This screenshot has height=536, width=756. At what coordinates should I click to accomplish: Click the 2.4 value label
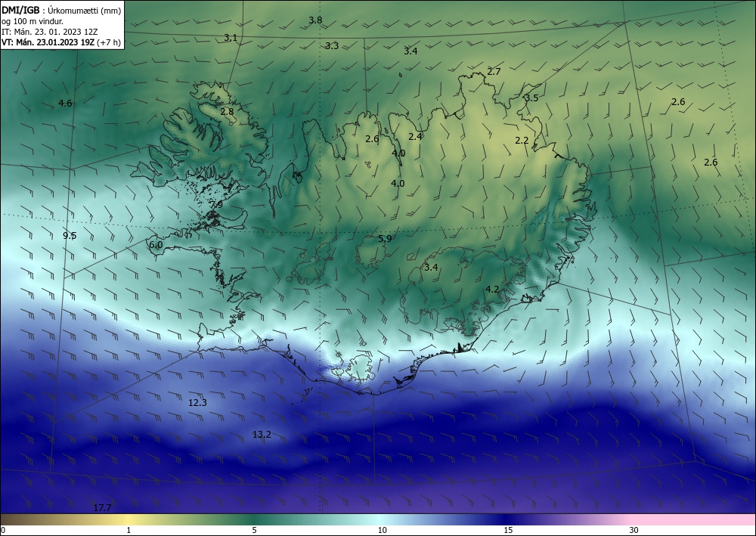click(415, 136)
